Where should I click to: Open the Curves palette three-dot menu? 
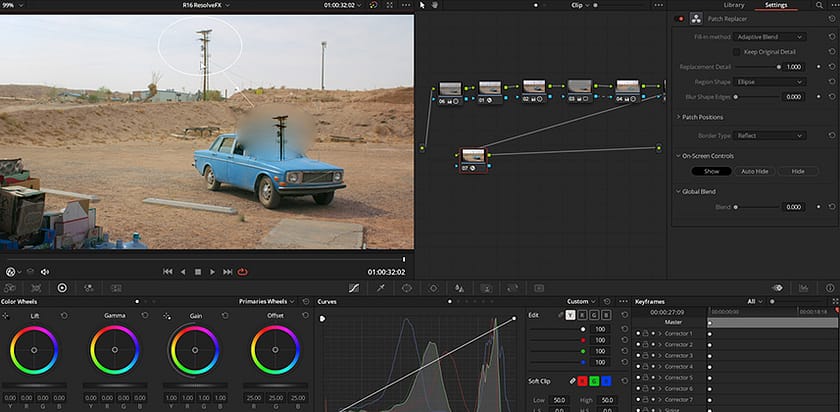(623, 302)
